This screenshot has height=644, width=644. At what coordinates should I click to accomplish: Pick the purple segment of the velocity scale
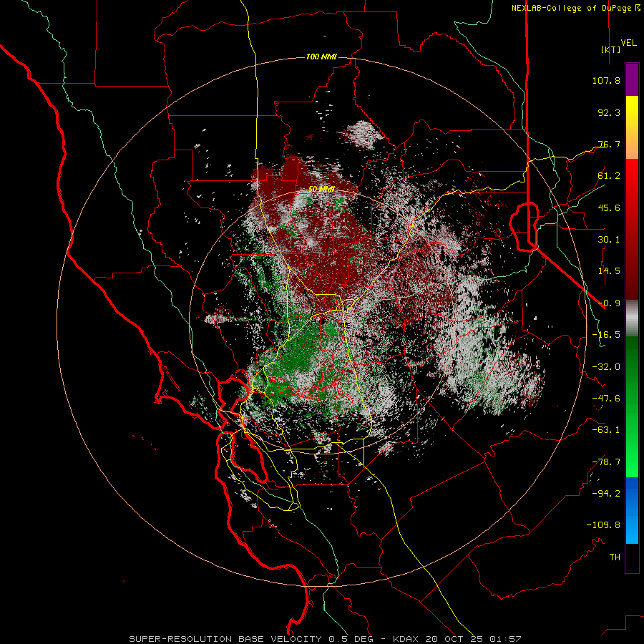click(632, 80)
